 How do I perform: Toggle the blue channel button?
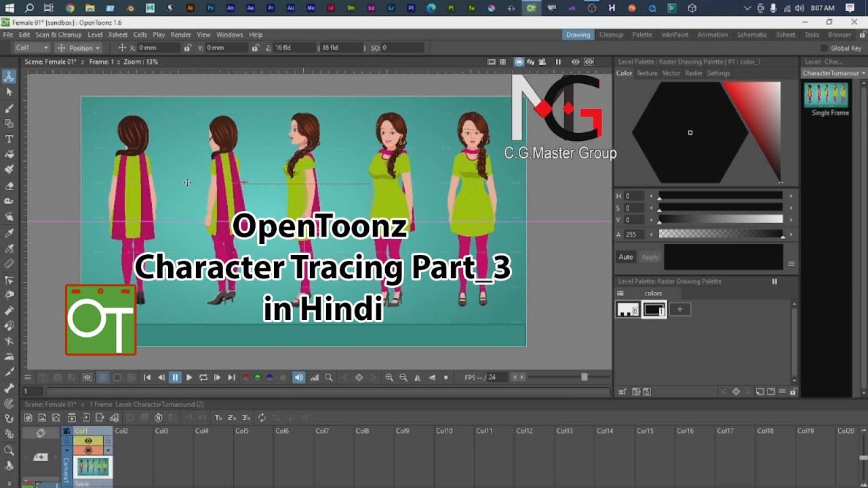click(x=270, y=378)
